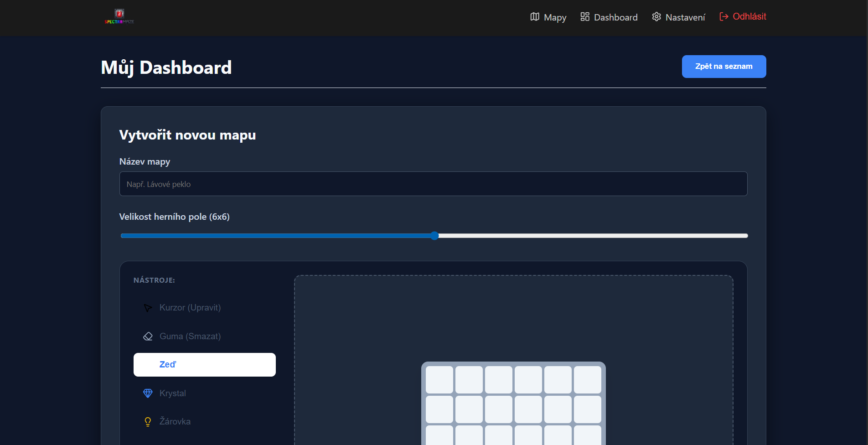The height and width of the screenshot is (445, 868).
Task: Click the SpectraMaze logo
Action: [x=119, y=16]
